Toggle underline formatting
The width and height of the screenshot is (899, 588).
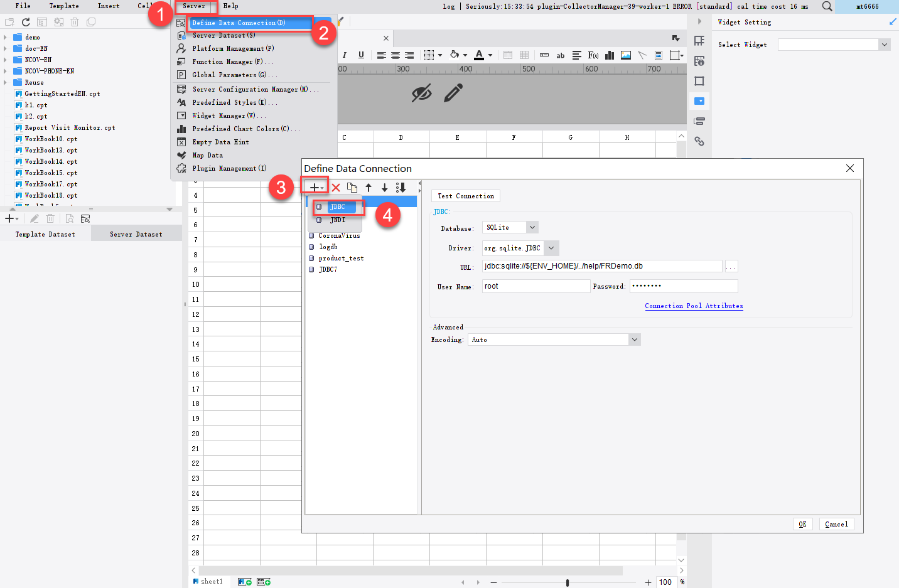360,55
